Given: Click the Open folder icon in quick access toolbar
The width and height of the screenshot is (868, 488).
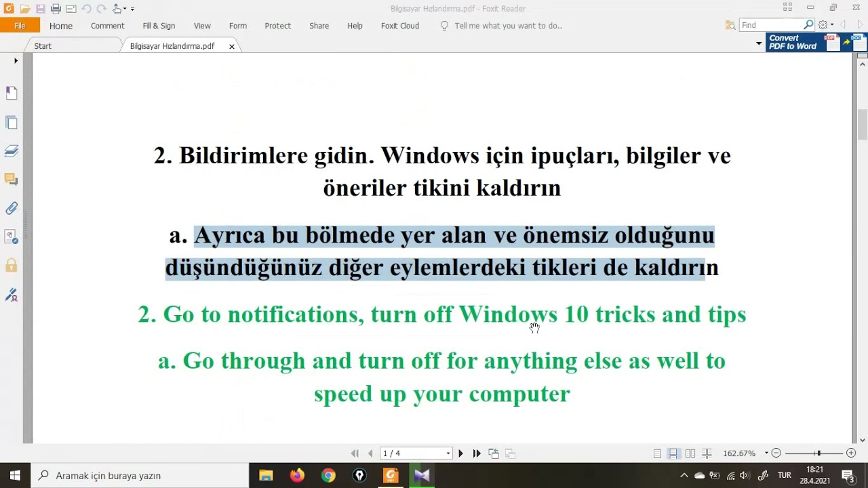Looking at the screenshot, I should pyautogui.click(x=25, y=9).
